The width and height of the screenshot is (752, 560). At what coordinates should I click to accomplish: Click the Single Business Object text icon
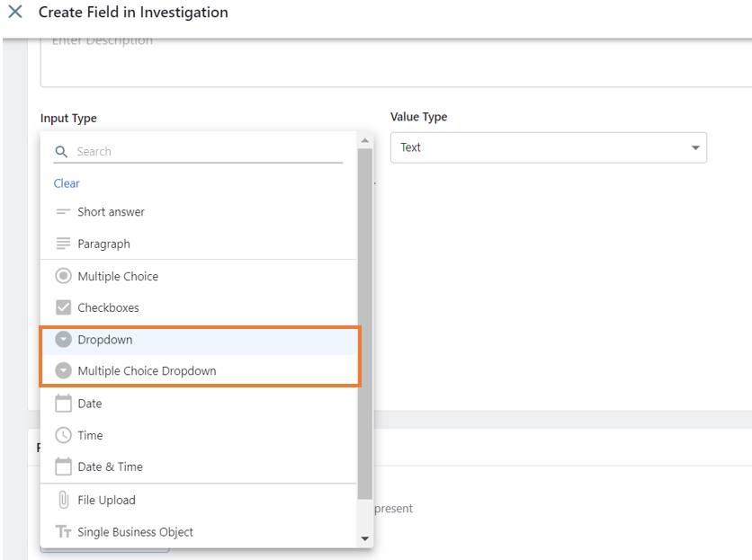tap(63, 532)
